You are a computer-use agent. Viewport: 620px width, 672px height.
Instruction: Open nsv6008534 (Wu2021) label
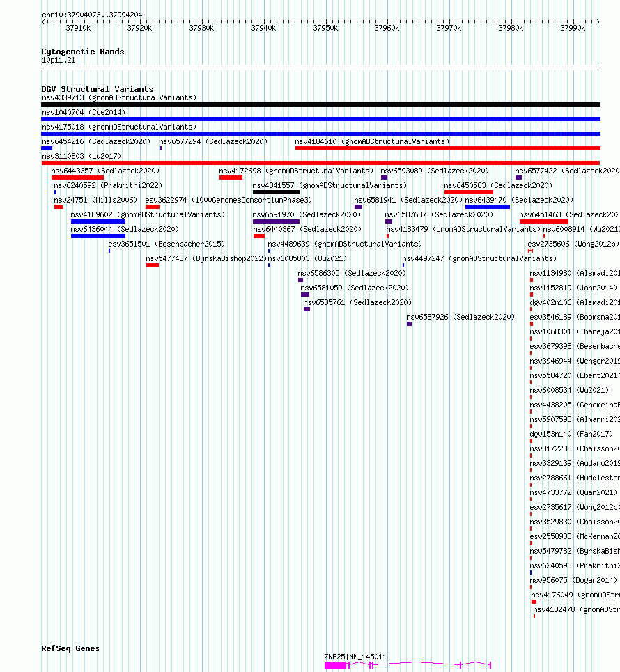coord(569,390)
